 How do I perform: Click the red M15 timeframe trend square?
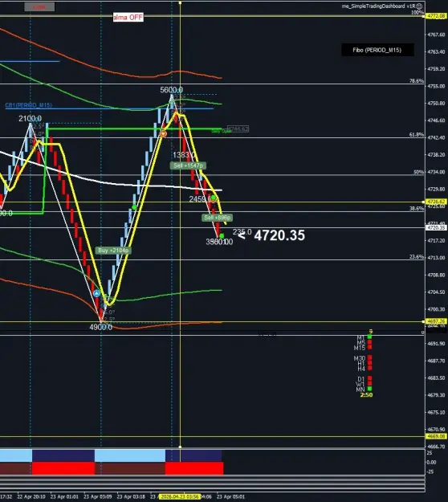tap(370, 347)
